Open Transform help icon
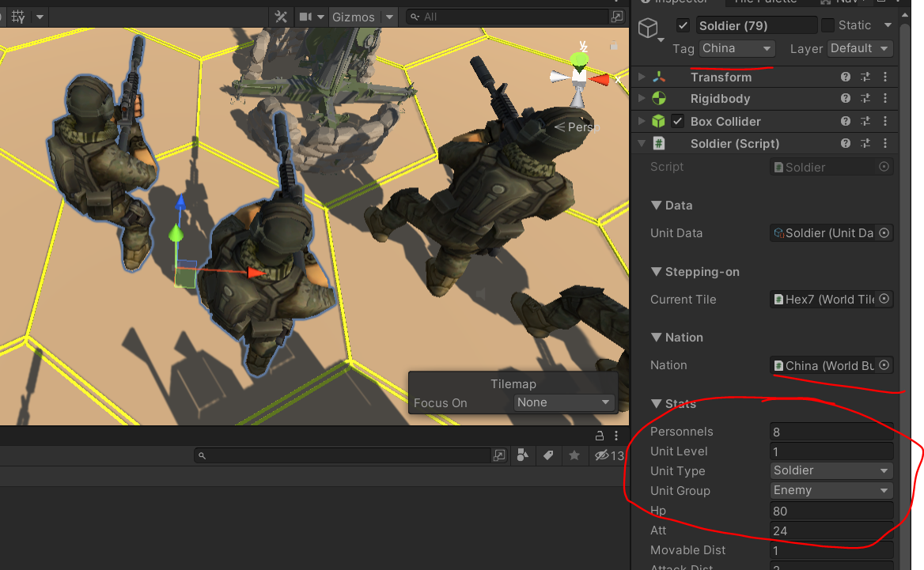This screenshot has height=570, width=924. click(x=846, y=77)
